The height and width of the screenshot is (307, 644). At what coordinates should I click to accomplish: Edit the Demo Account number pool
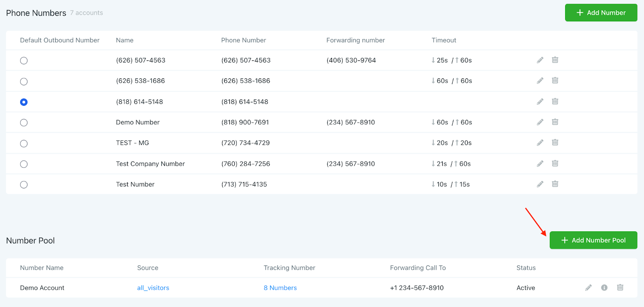[x=588, y=288]
